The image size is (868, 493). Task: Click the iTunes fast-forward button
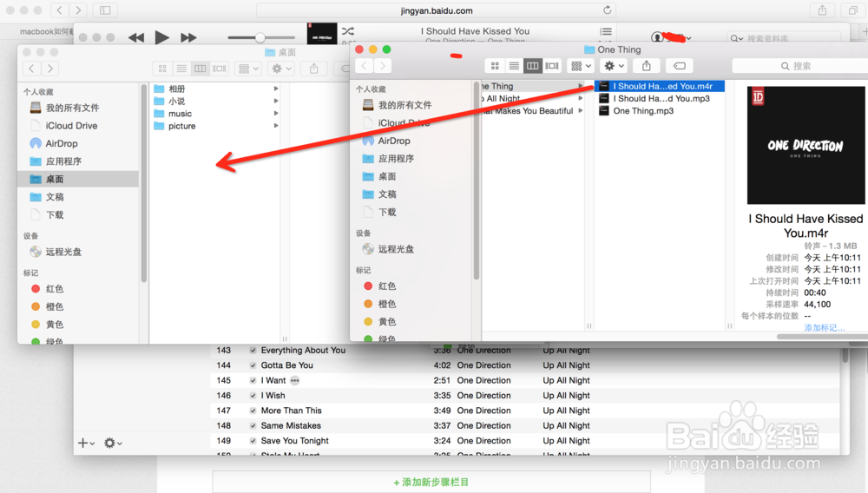click(x=188, y=37)
